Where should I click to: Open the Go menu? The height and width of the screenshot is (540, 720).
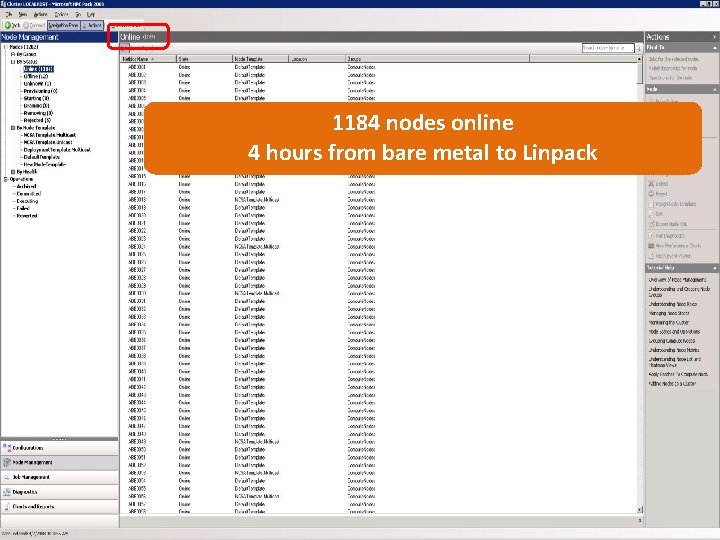78,14
